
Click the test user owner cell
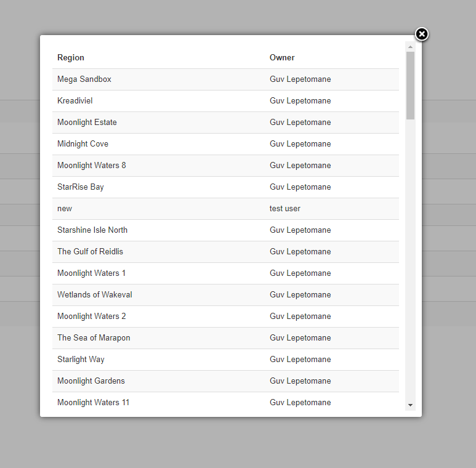point(284,209)
